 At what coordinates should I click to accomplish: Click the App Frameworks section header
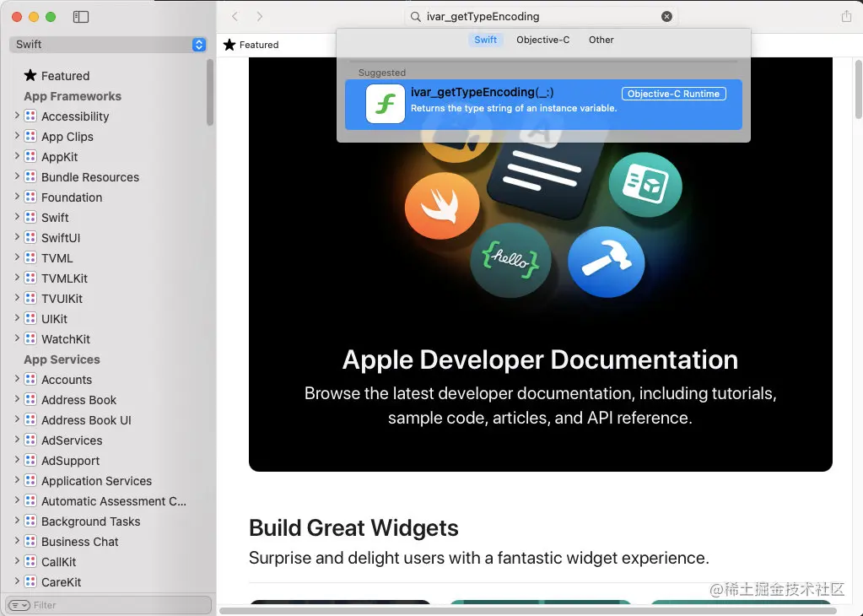point(72,96)
